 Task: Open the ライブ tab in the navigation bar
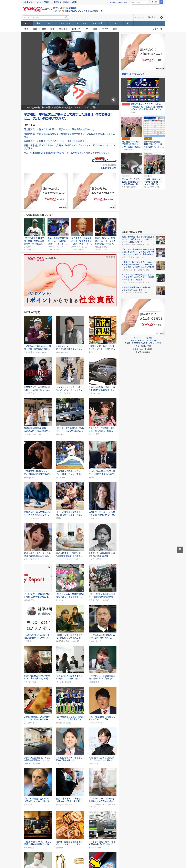[x=49, y=24]
